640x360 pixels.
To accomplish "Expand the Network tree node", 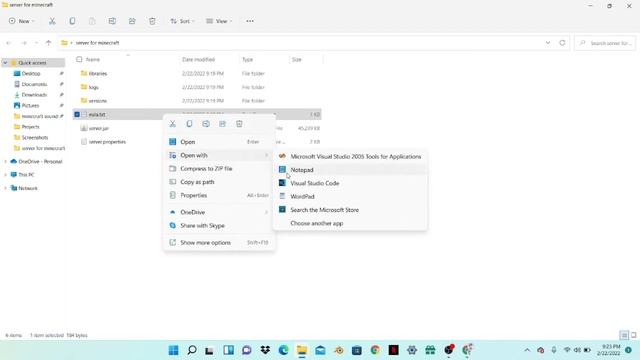I will pos(5,188).
